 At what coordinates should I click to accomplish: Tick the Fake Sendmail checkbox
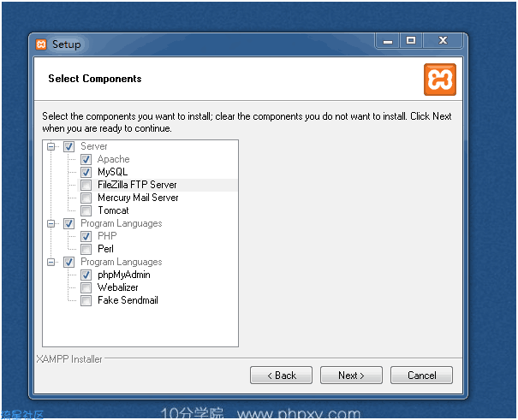click(86, 300)
